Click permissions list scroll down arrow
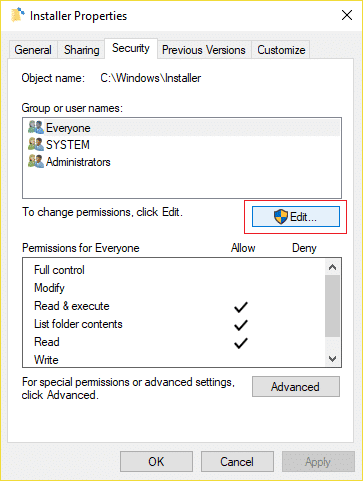Viewport: 363px width, 481px height. coord(332,359)
